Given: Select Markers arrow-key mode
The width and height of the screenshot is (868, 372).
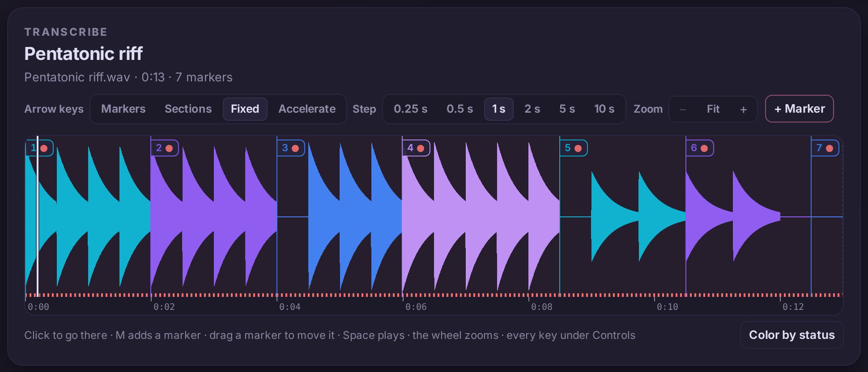Looking at the screenshot, I should click(123, 109).
